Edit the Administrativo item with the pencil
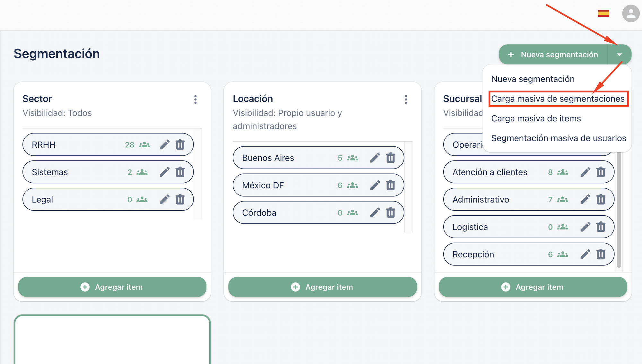The height and width of the screenshot is (364, 642). [585, 199]
